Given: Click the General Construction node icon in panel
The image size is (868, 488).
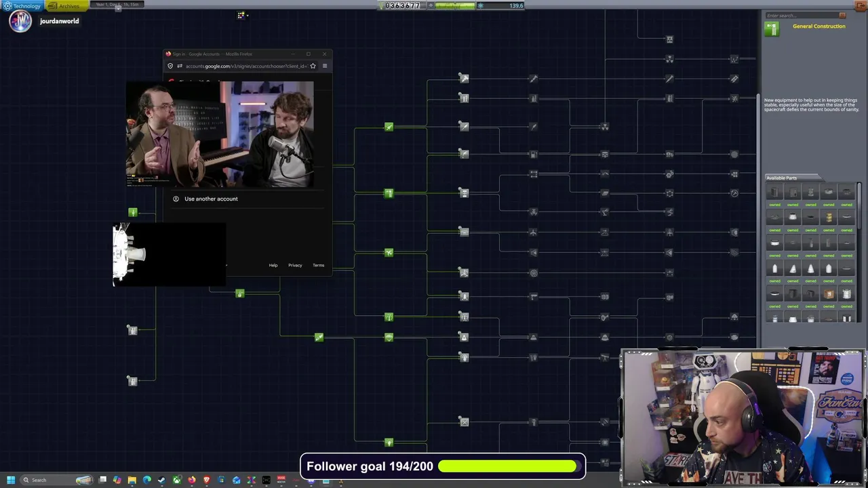Looking at the screenshot, I should pyautogui.click(x=772, y=28).
